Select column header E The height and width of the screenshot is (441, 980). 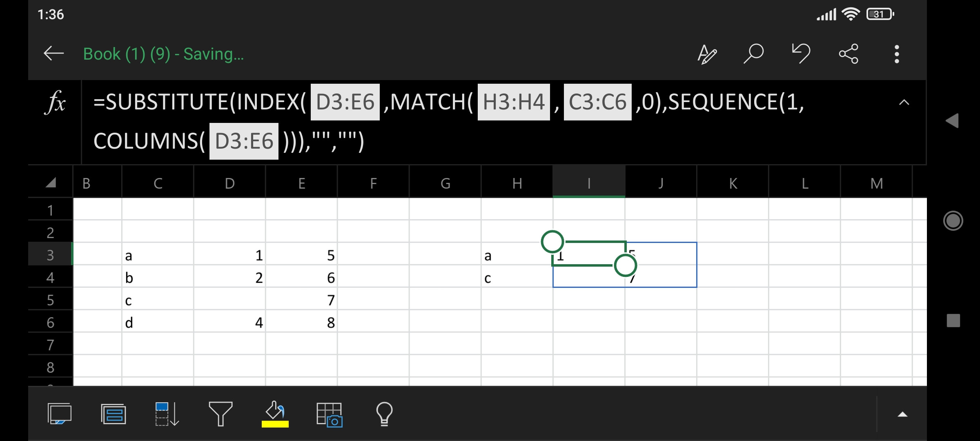click(x=302, y=183)
